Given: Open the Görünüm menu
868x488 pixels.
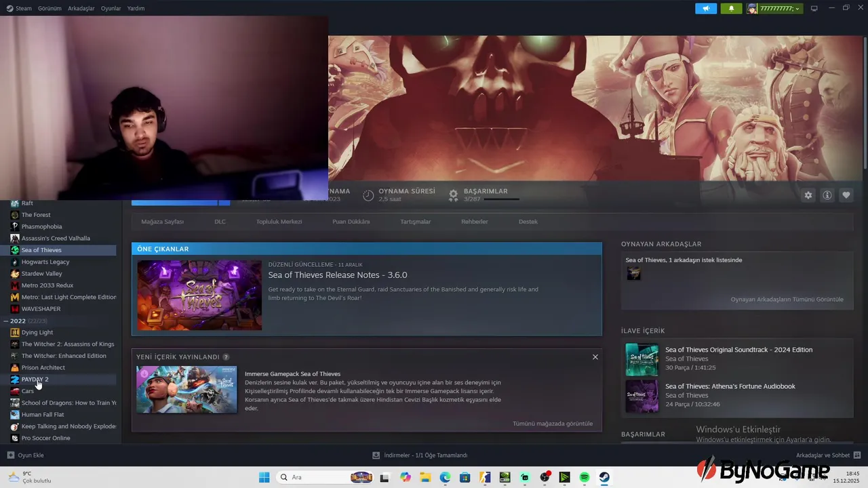Looking at the screenshot, I should (x=50, y=9).
